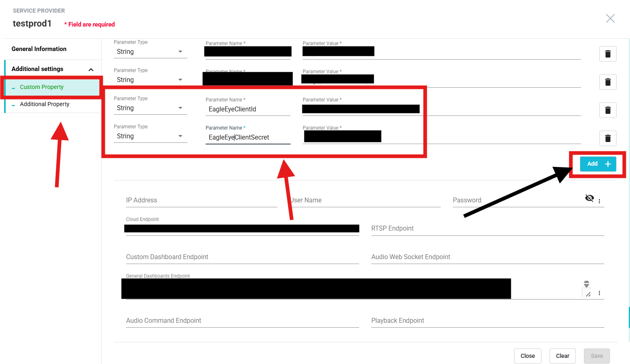Screen dimensions: 630x364
Task: Toggle password visibility eye icon
Action: (589, 198)
